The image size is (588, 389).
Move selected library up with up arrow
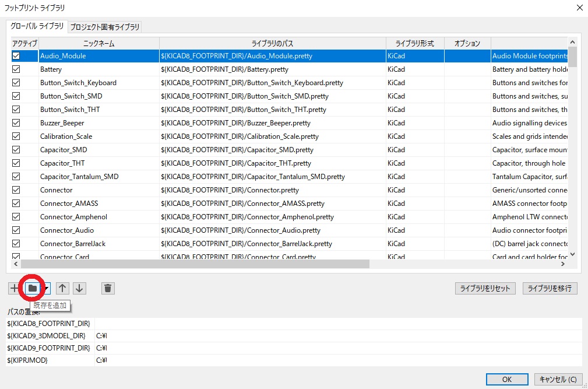click(x=62, y=288)
